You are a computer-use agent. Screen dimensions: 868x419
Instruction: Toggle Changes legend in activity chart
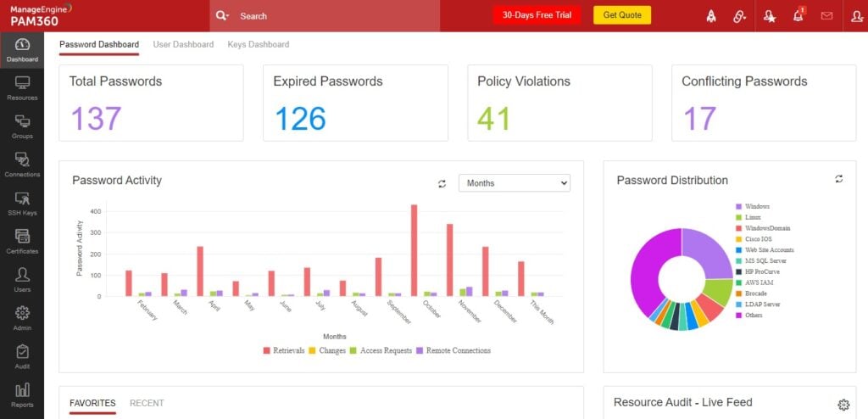pos(327,350)
